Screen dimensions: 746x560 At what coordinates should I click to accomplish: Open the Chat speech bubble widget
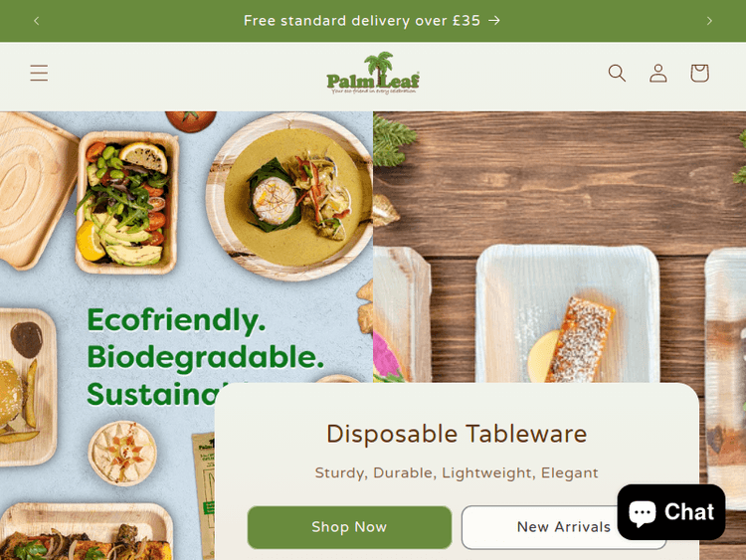[x=670, y=512]
